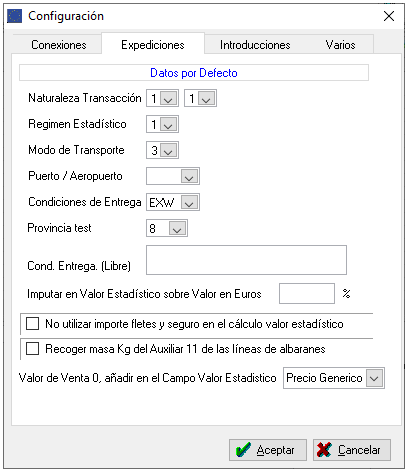411x473 pixels.
Task: Click the green checkmark icon on Aceptar
Action: [x=243, y=450]
